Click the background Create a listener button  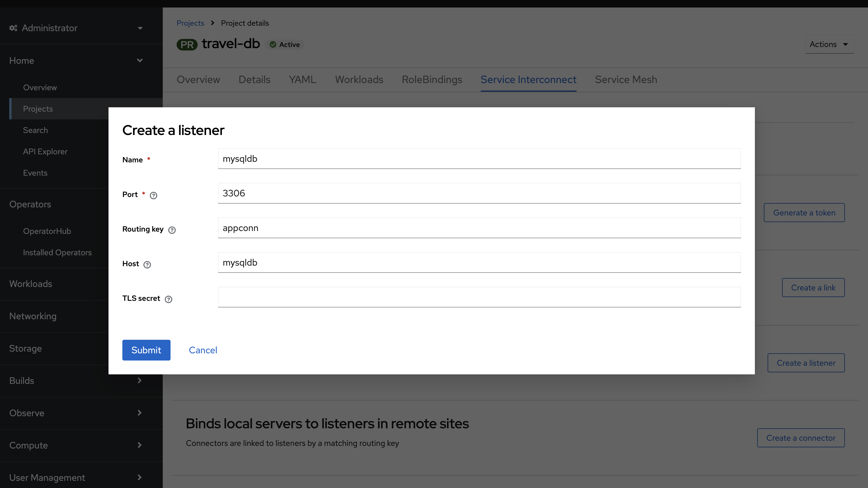point(806,363)
